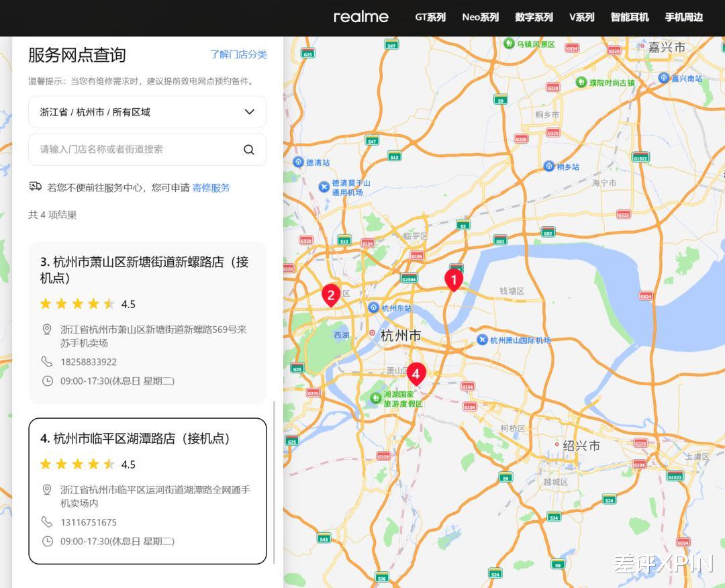Open the 浙江省/杭州市 region selector dropdown

147,111
